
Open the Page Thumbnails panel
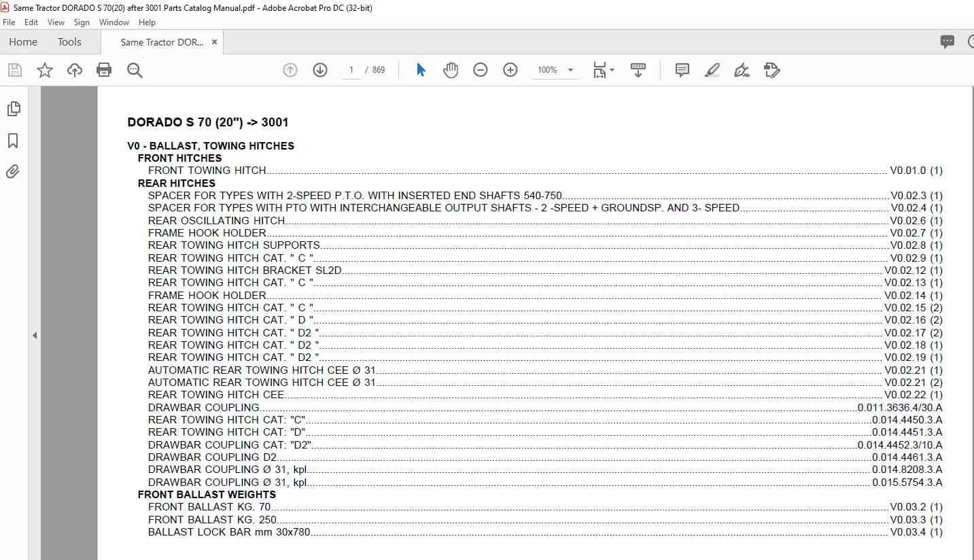pyautogui.click(x=13, y=109)
